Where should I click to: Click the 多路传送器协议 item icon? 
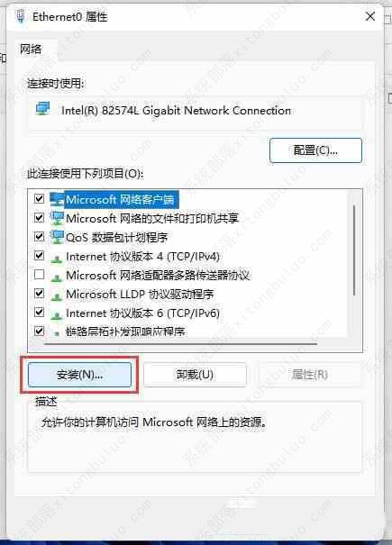57,277
